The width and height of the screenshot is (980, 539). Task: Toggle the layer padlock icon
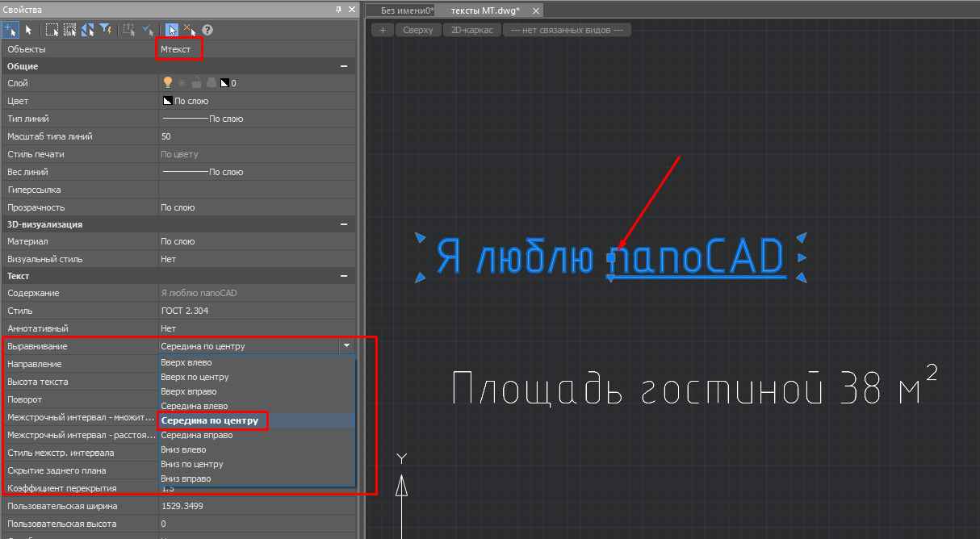click(196, 82)
